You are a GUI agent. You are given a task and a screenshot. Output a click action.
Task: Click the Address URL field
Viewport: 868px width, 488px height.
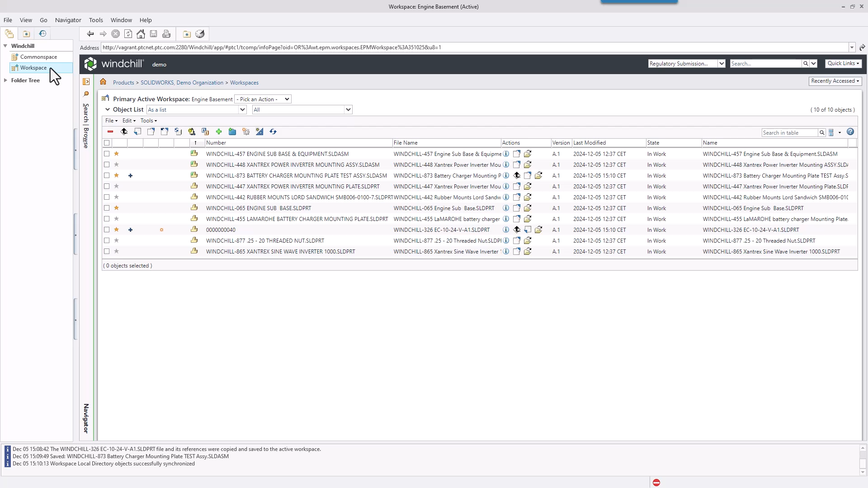tap(475, 47)
